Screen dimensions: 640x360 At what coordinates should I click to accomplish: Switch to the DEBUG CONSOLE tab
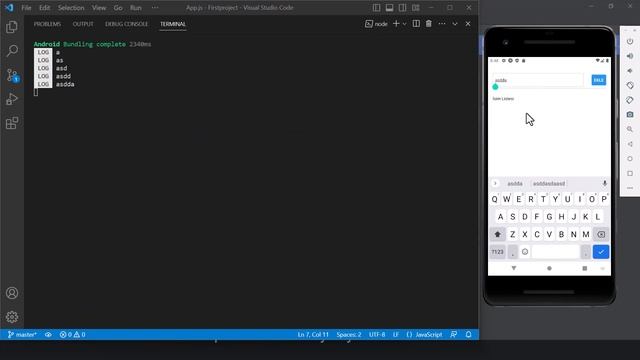tap(127, 24)
